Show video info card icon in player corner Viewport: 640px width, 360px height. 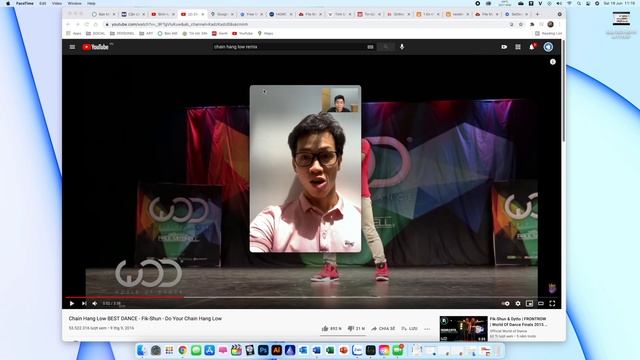553,62
